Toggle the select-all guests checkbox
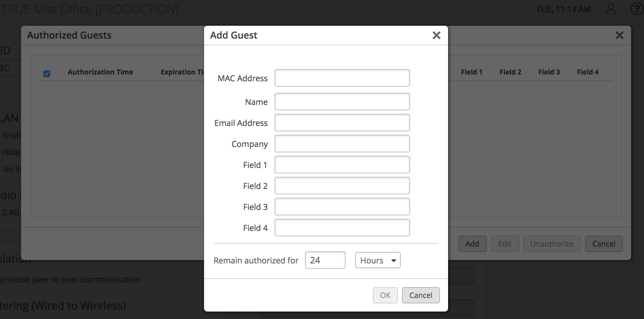Viewport: 644px width, 319px height. click(47, 73)
